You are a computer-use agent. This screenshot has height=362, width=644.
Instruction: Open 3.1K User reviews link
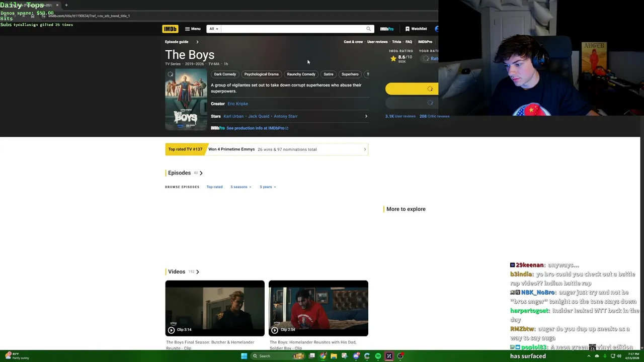pos(400,116)
